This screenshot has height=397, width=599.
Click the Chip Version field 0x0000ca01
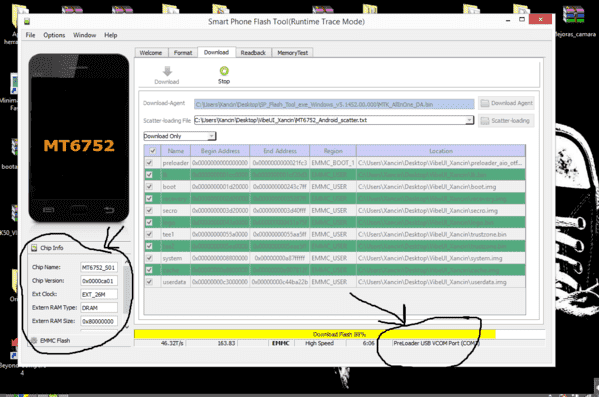(99, 281)
